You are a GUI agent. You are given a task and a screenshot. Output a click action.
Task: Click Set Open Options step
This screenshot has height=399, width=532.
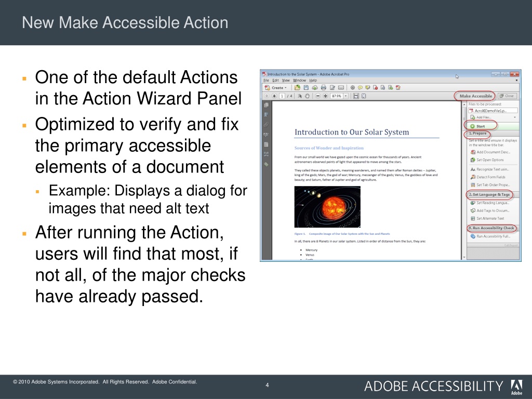487,160
